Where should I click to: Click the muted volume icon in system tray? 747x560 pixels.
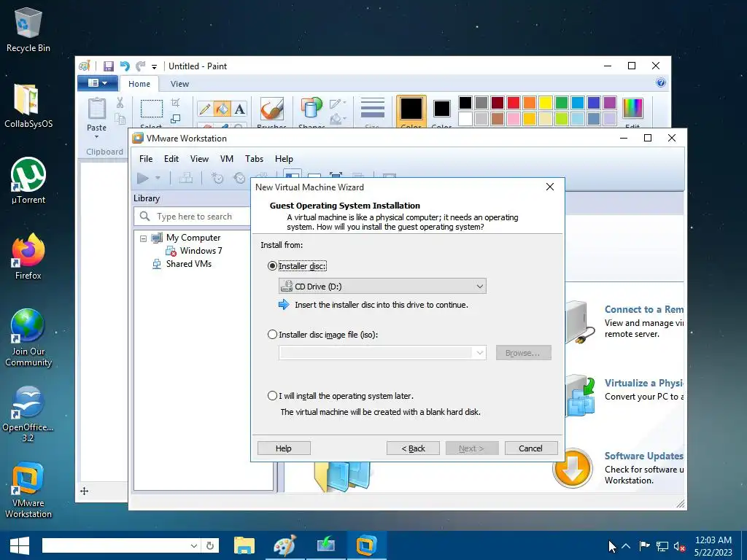(x=680, y=546)
